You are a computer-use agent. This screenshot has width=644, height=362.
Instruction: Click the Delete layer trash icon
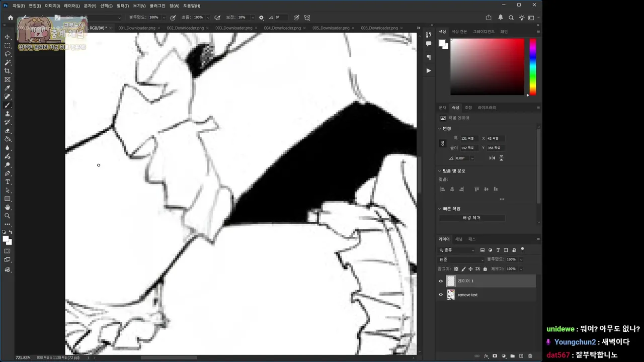coord(530,356)
